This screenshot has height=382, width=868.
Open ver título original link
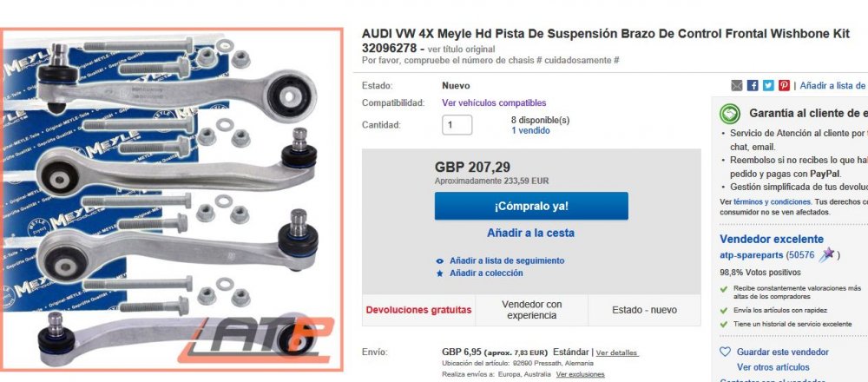pyautogui.click(x=461, y=49)
